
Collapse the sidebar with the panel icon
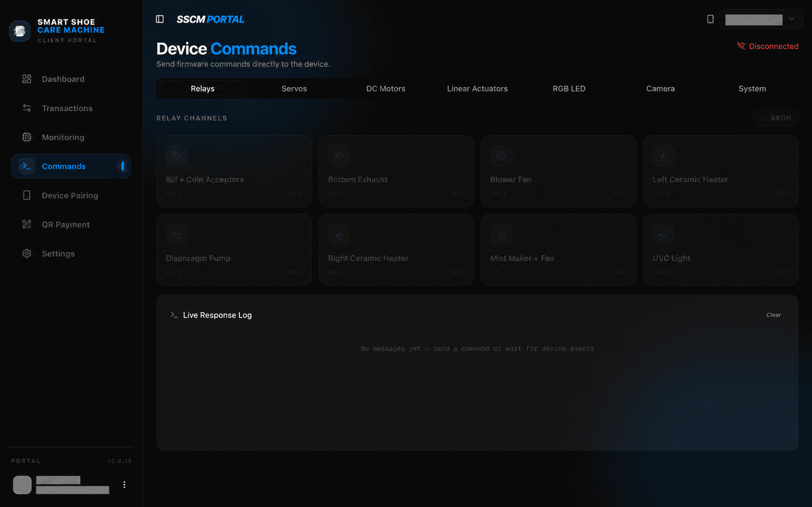[160, 19]
